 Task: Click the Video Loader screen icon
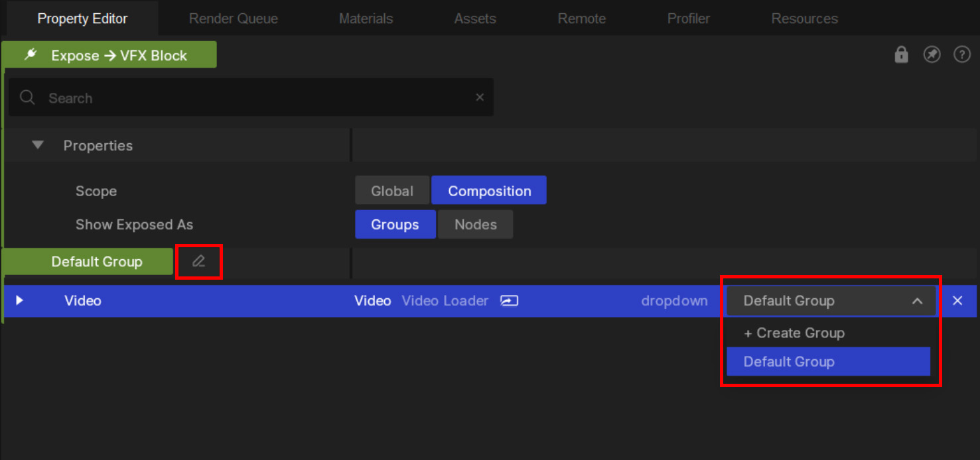pyautogui.click(x=509, y=301)
